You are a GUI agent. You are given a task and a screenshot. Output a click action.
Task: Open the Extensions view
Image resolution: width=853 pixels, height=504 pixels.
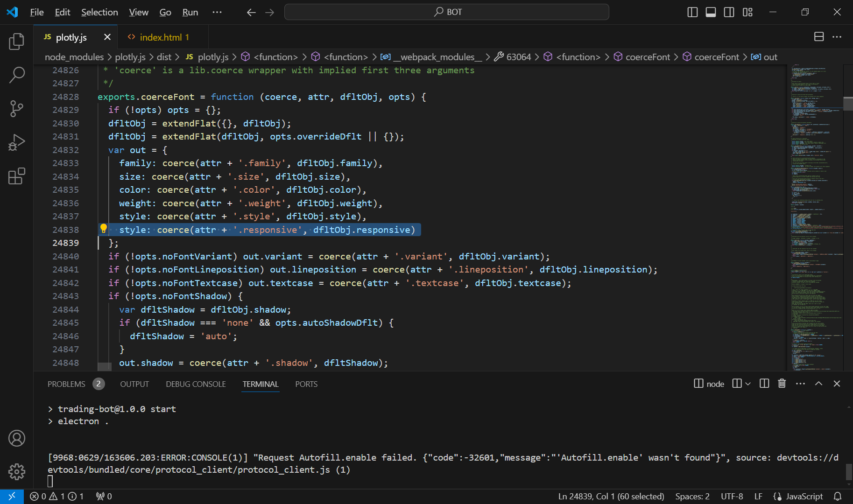pyautogui.click(x=17, y=176)
